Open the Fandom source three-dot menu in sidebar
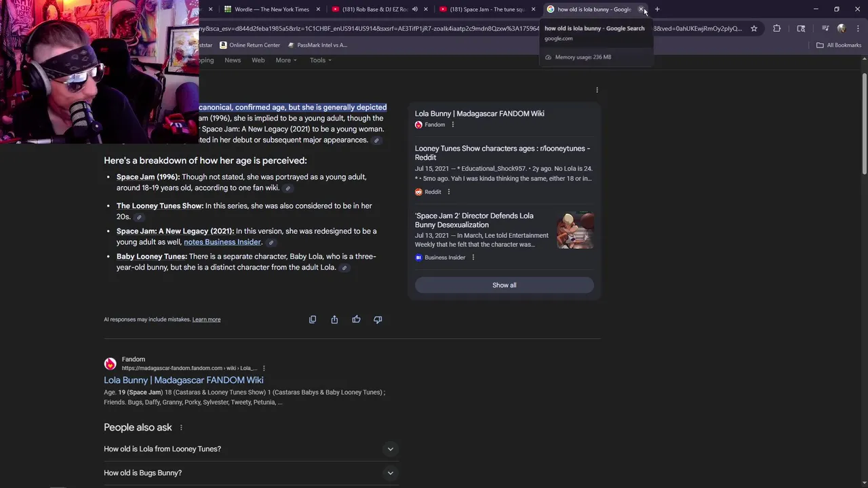868x488 pixels. 453,125
